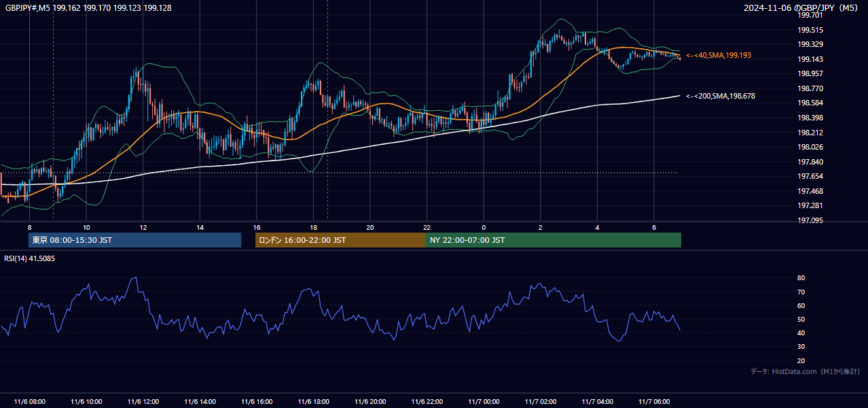
Task: Click RSI scale value 80
Action: pos(801,278)
